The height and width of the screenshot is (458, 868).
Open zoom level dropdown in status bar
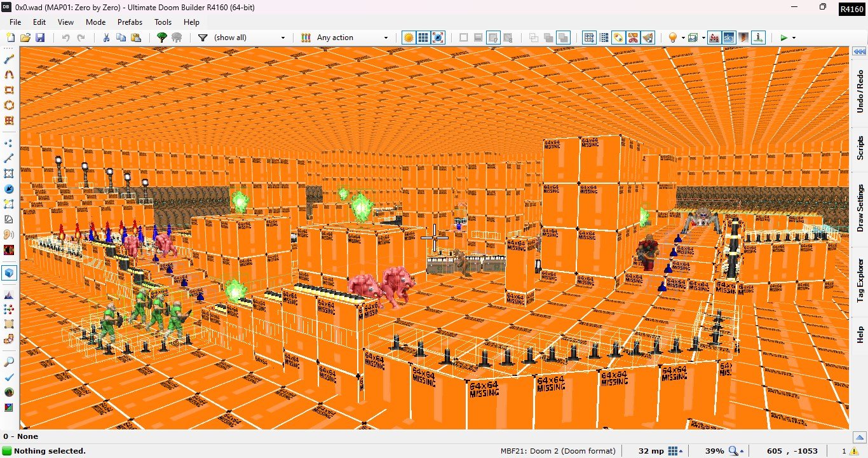735,451
